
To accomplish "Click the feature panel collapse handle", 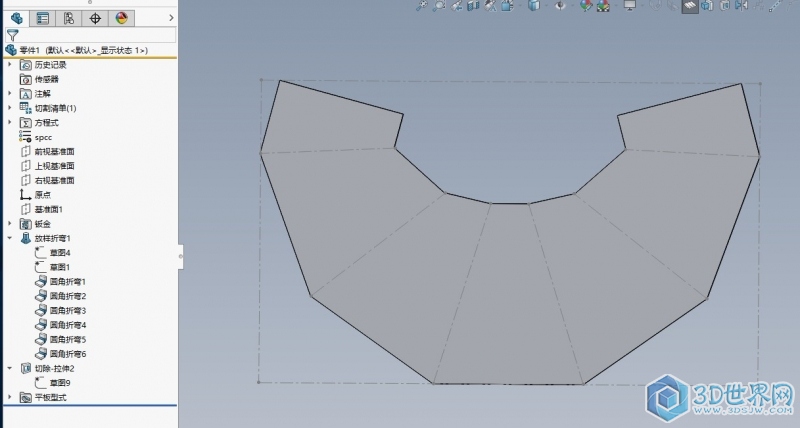I will click(x=181, y=256).
